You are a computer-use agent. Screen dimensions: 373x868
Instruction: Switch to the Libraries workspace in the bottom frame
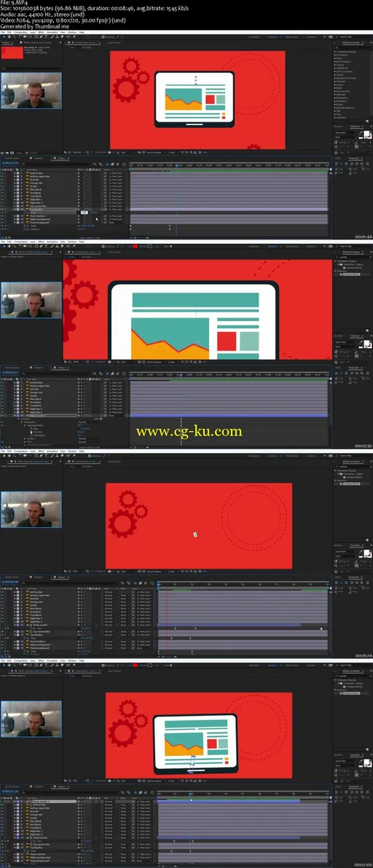point(312,666)
